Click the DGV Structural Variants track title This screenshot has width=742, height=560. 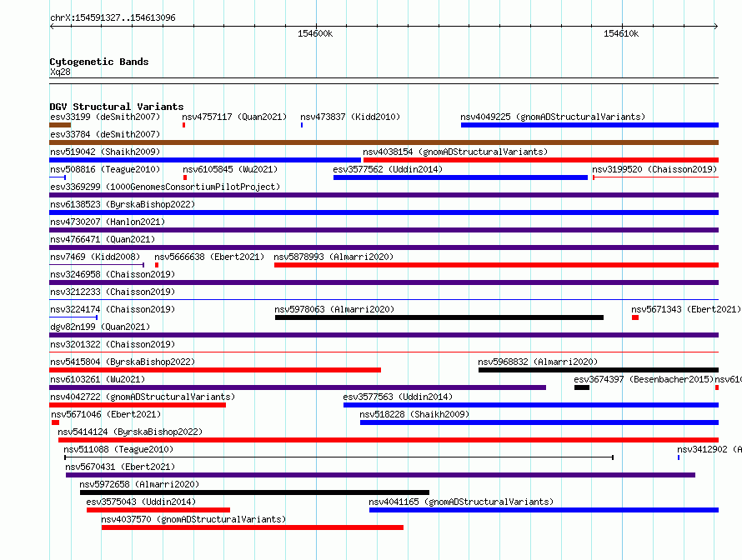(x=117, y=107)
